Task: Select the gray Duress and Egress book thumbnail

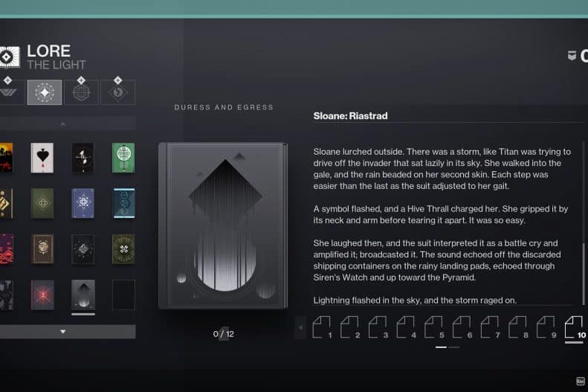Action: point(83,295)
